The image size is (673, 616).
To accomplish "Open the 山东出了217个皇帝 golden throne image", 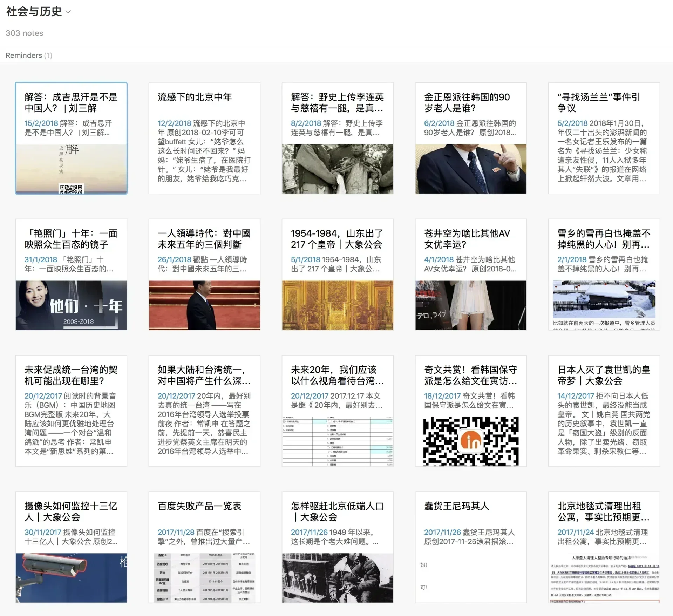I will point(337,305).
